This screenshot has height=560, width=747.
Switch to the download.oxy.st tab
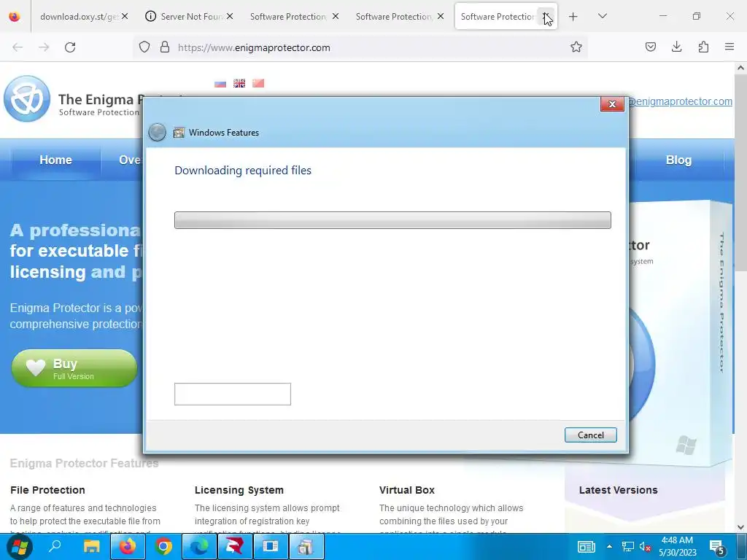pyautogui.click(x=79, y=17)
